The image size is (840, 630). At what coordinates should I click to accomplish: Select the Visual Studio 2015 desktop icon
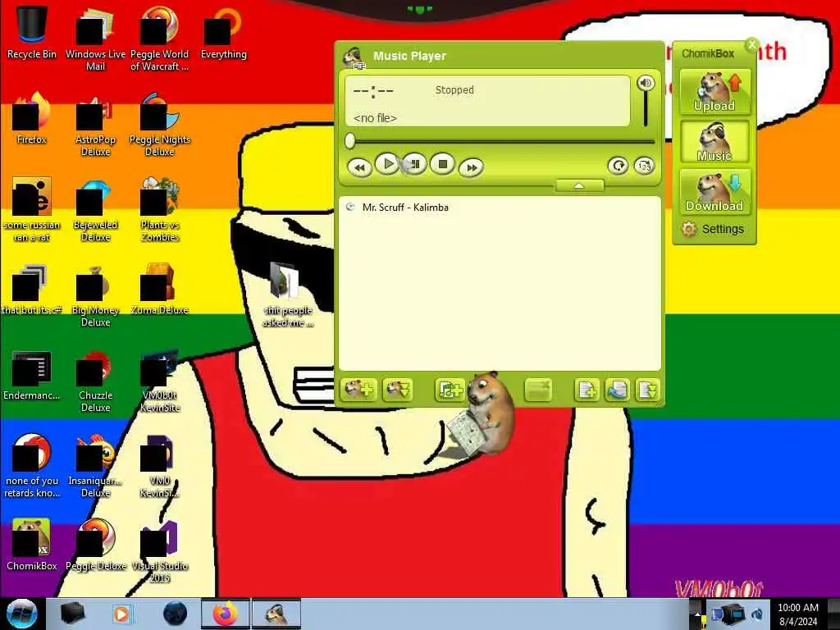click(160, 550)
